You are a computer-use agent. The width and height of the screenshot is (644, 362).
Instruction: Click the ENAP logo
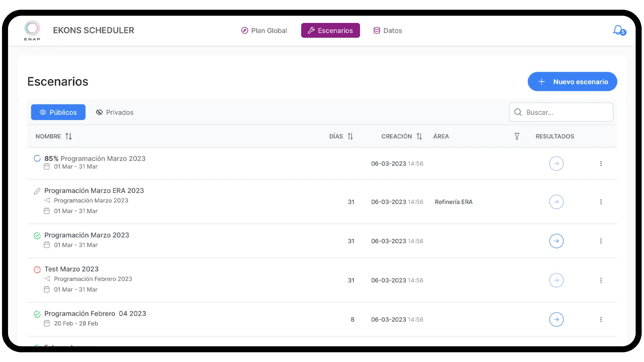(32, 30)
